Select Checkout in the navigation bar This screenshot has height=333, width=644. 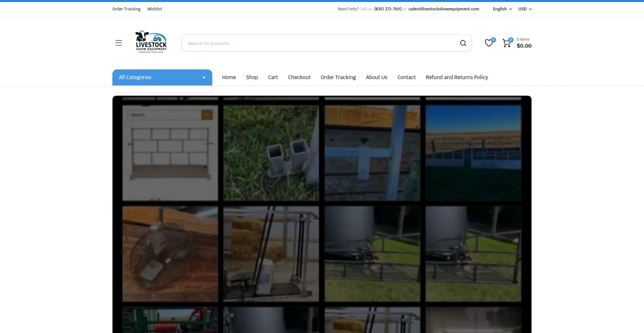coord(299,77)
